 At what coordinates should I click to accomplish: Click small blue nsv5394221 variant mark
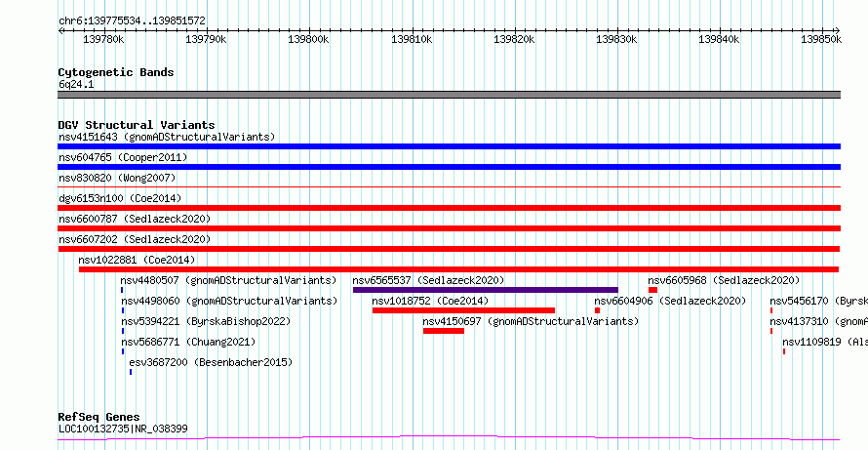(123, 331)
